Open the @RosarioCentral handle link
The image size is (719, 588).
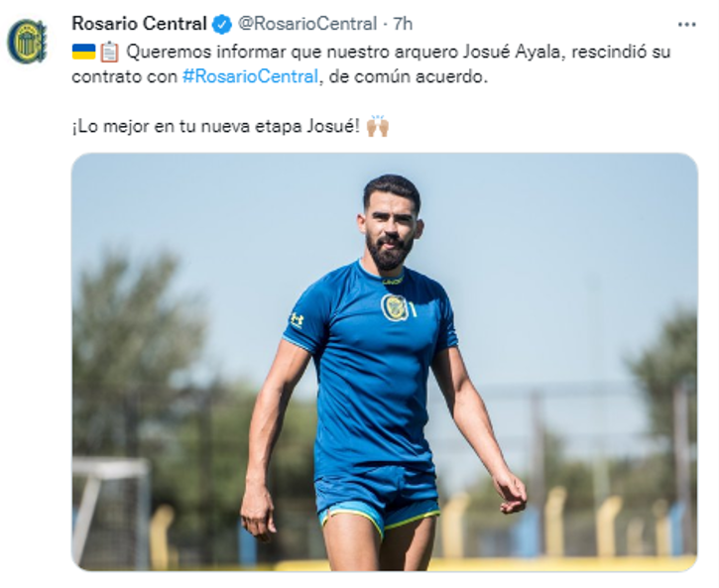(x=307, y=24)
